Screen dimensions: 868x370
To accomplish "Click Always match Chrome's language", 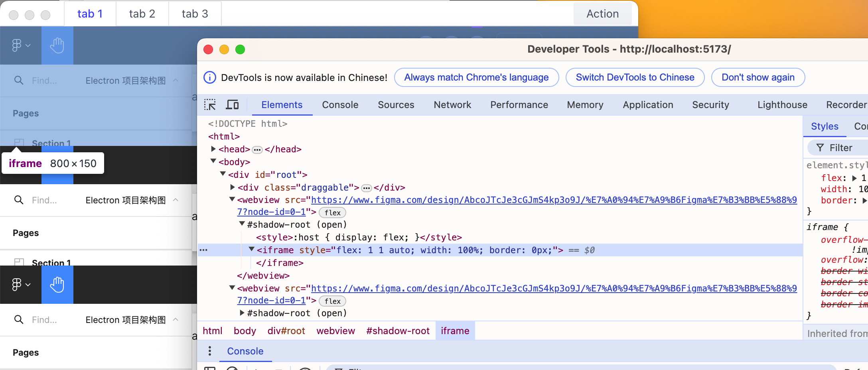I will 476,77.
